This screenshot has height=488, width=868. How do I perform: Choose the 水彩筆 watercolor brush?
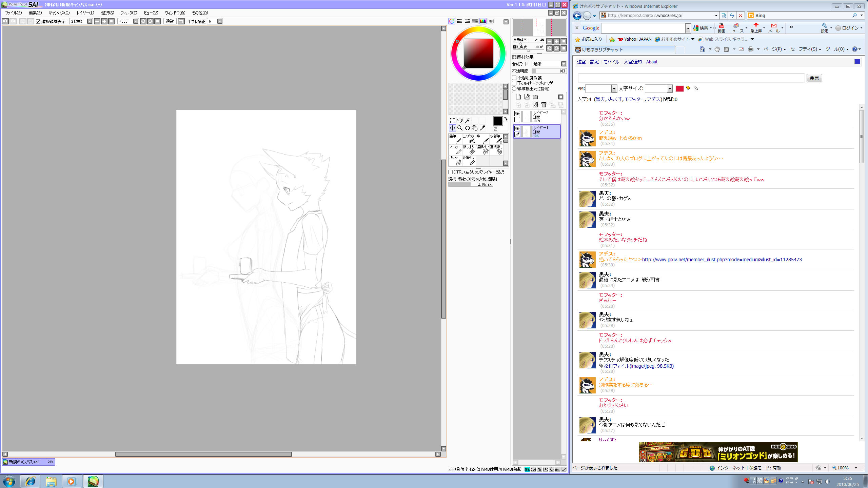pyautogui.click(x=496, y=139)
